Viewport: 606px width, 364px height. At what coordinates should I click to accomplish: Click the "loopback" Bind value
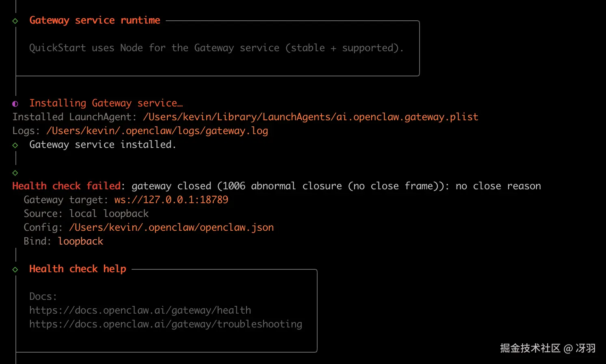coord(80,241)
